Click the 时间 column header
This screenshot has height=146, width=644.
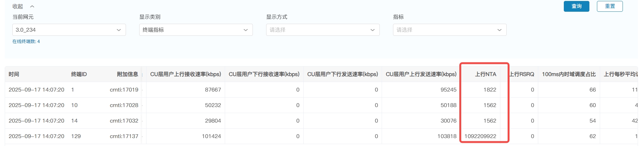click(14, 74)
